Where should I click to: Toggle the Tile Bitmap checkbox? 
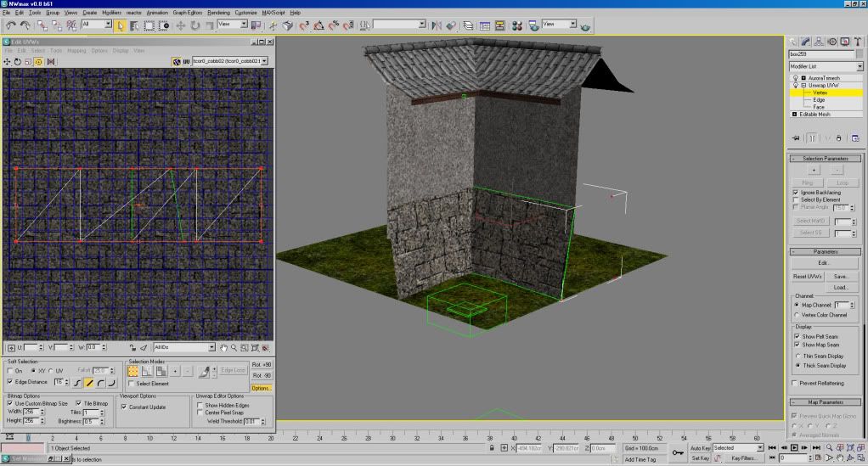coord(79,403)
